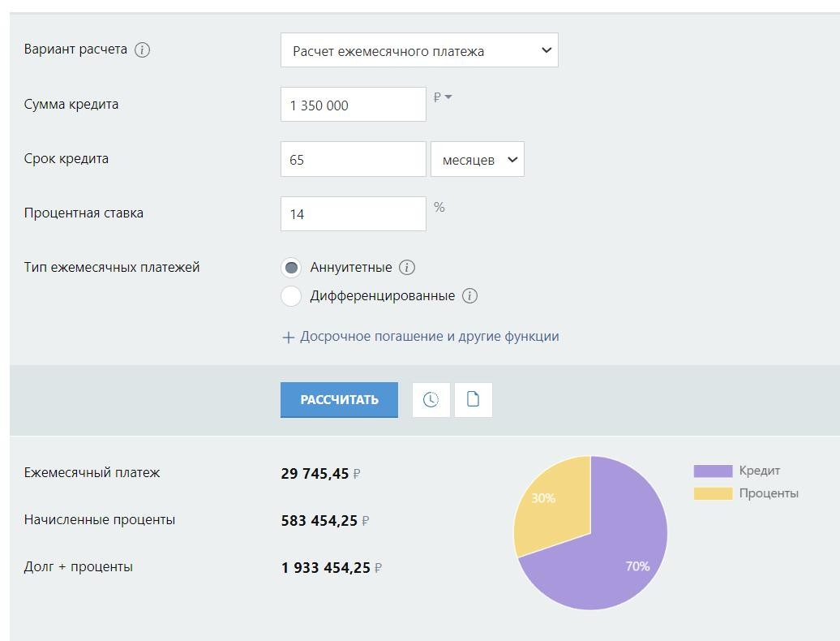Click Долг + проценты label
Screen dimensions: 840x641
tap(78, 567)
